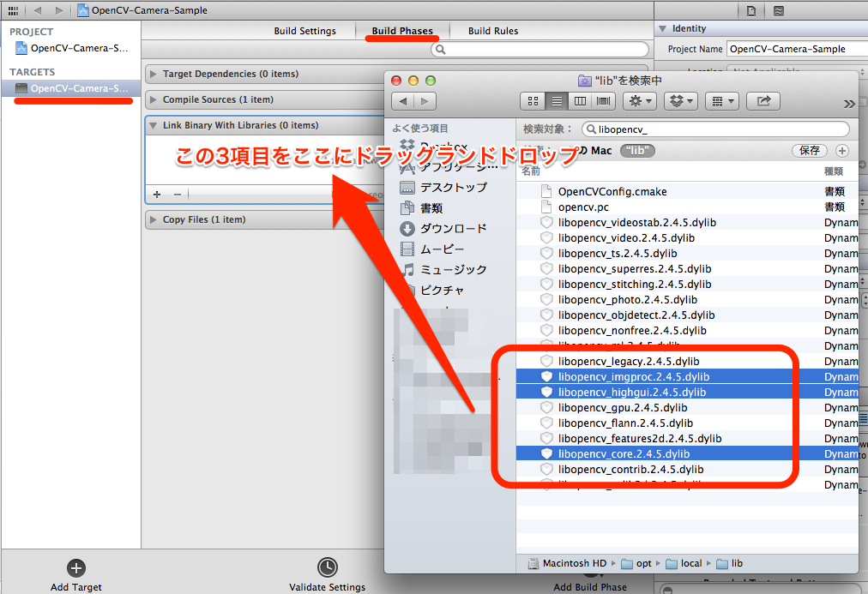Edit Project Name field

(797, 49)
